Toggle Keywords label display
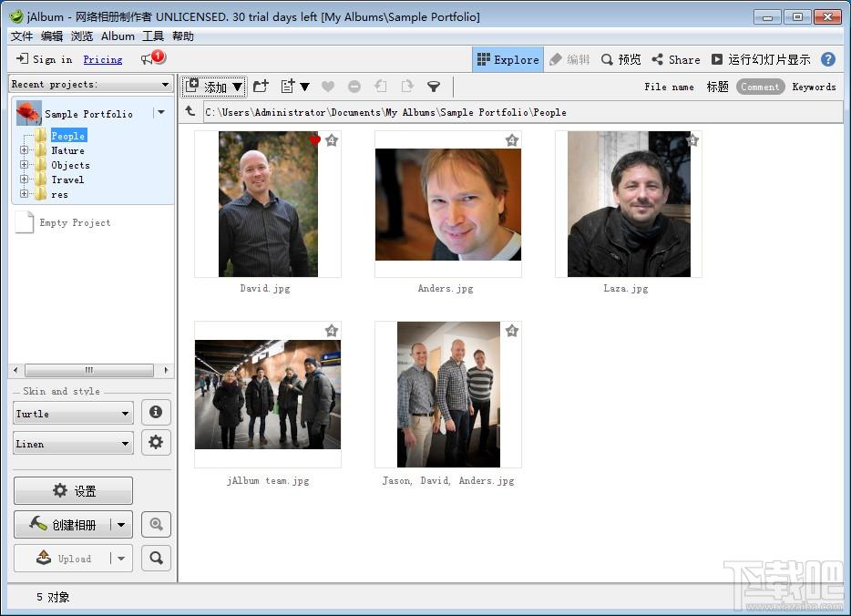Screen dimensions: 851x616 [814, 87]
